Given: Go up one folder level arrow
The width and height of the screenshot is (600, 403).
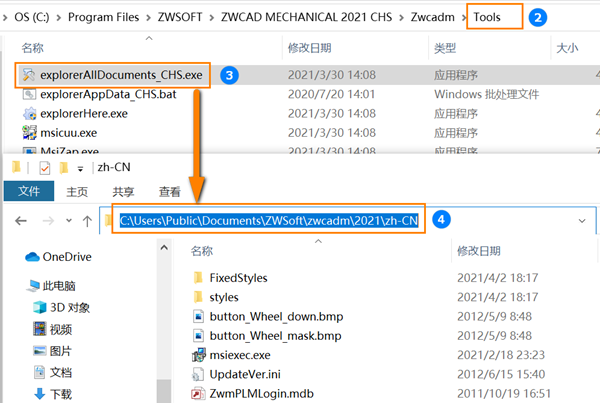Looking at the screenshot, I should pyautogui.click(x=87, y=221).
